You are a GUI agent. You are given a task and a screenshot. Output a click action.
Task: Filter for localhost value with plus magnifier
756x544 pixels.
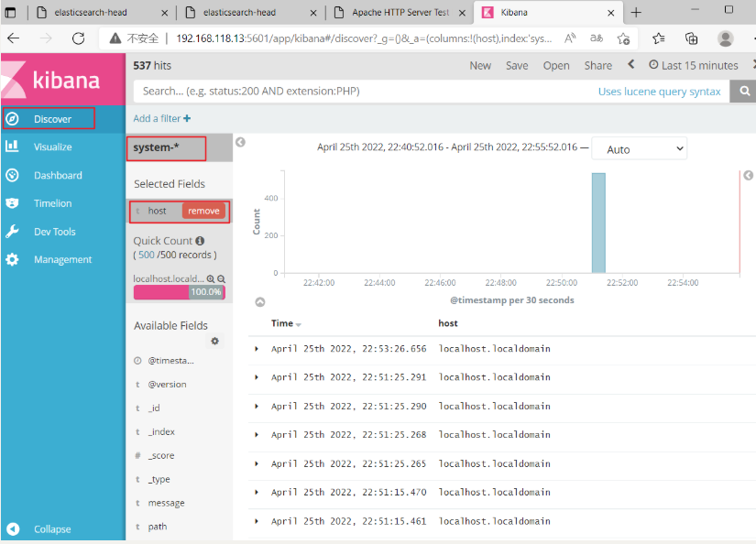(211, 278)
